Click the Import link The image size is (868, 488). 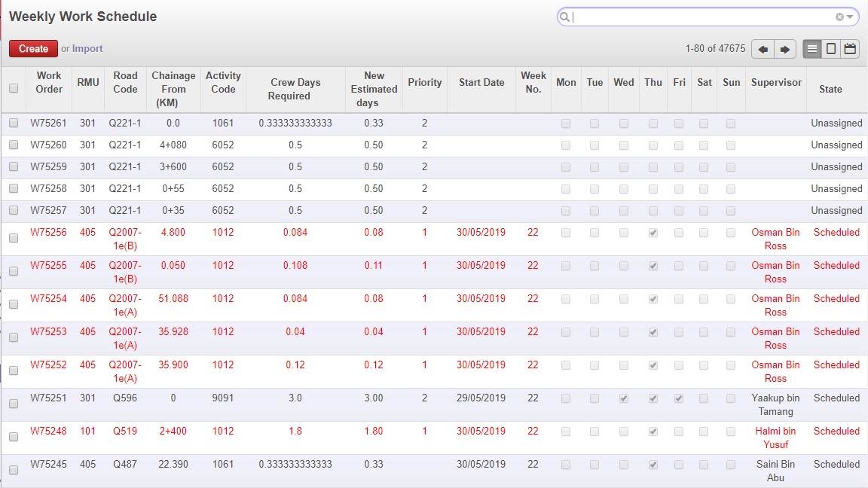click(87, 49)
